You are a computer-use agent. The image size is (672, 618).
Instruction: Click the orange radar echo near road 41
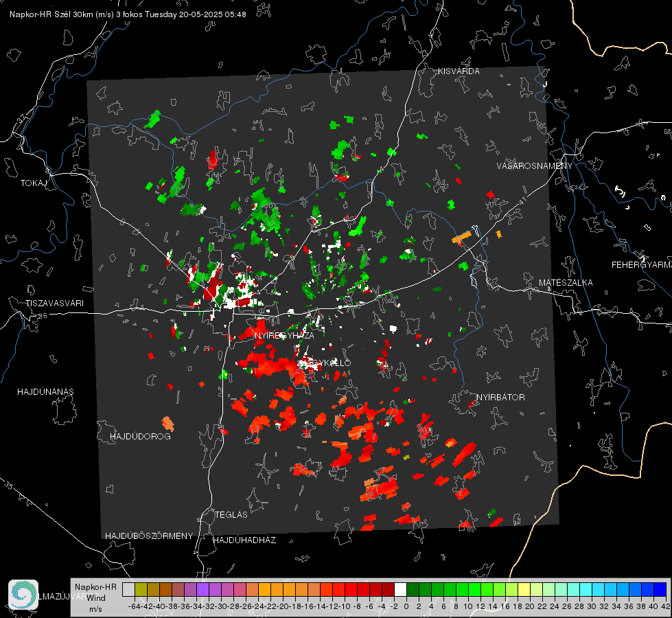pyautogui.click(x=461, y=237)
